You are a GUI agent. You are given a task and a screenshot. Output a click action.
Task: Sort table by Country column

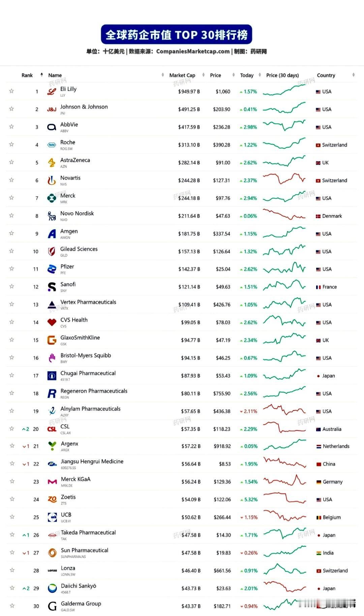point(326,75)
